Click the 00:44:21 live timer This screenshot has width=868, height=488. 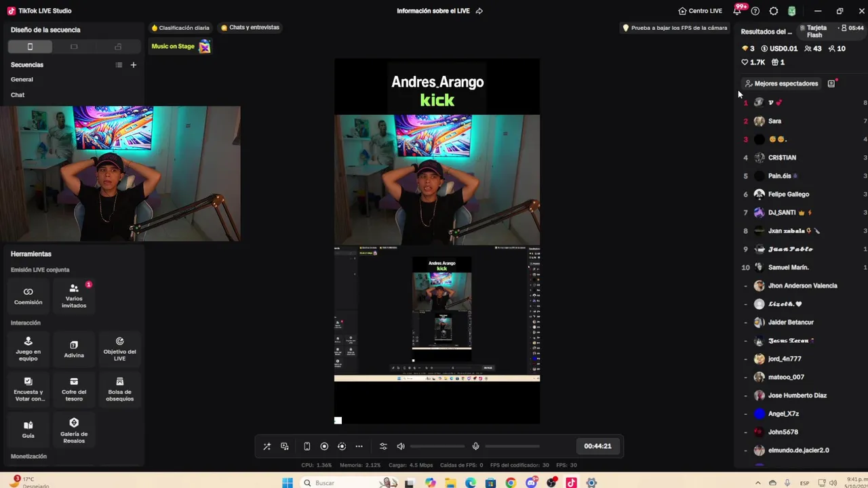point(597,446)
